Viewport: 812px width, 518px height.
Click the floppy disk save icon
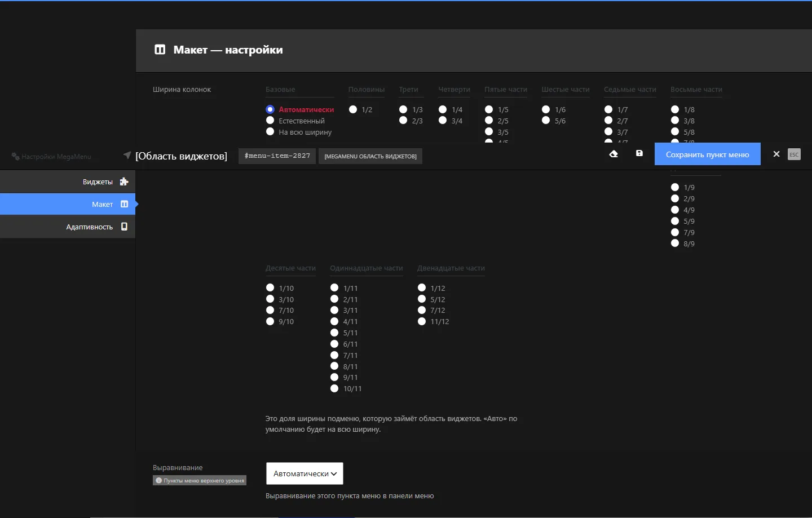[x=639, y=153]
